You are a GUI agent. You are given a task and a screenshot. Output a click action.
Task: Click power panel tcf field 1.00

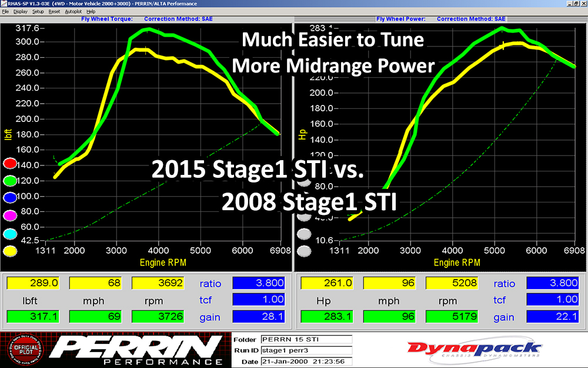click(553, 299)
